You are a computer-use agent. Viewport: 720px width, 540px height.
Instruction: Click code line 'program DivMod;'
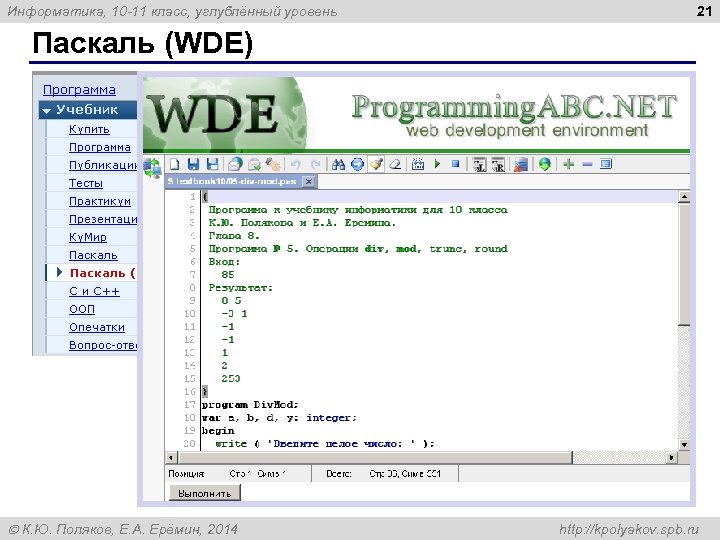[250, 405]
